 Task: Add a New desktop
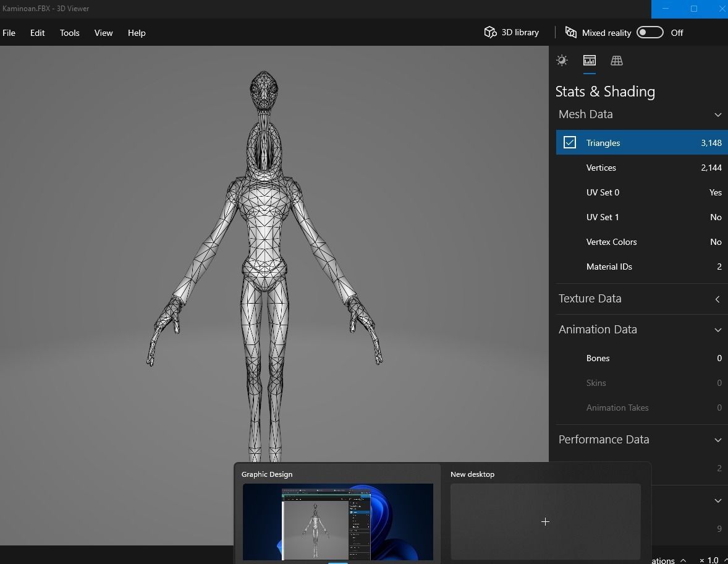(x=546, y=522)
